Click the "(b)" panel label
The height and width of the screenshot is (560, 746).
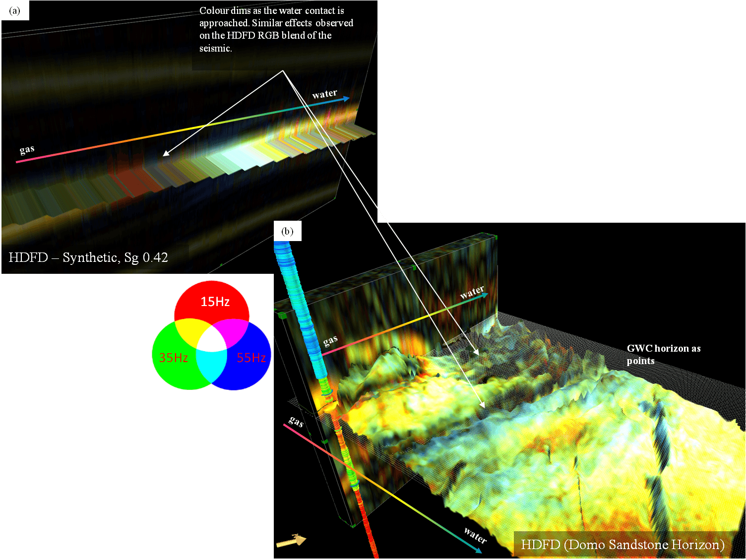[x=287, y=231]
